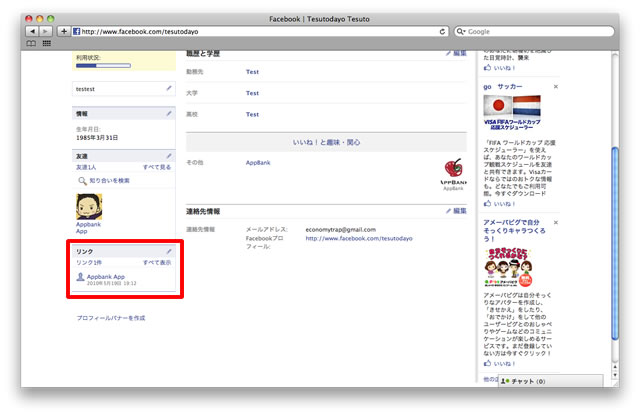Click the address bar URL field
The height and width of the screenshot is (416, 640).
coord(260,31)
